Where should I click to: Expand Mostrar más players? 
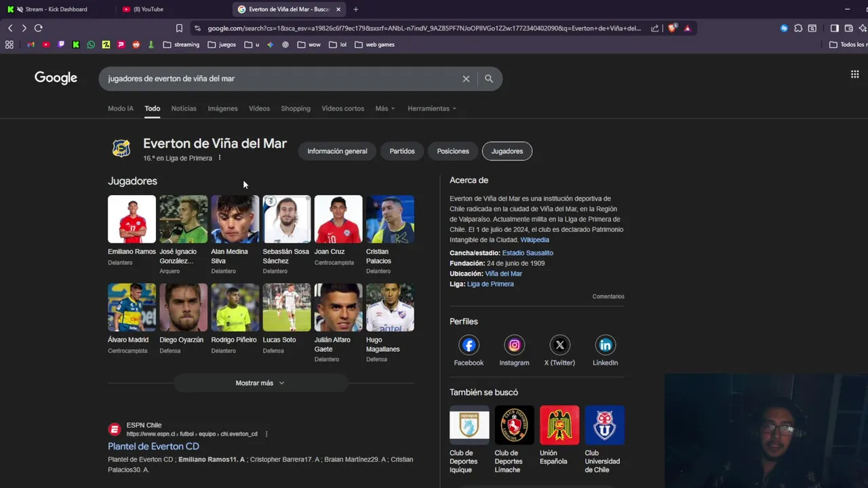[260, 383]
